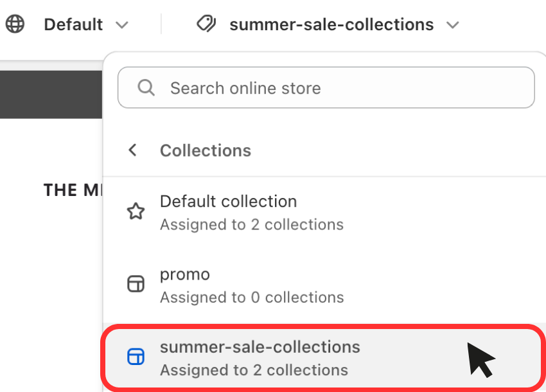The image size is (546, 392).
Task: Click the globe icon beside Default
Action: (15, 24)
